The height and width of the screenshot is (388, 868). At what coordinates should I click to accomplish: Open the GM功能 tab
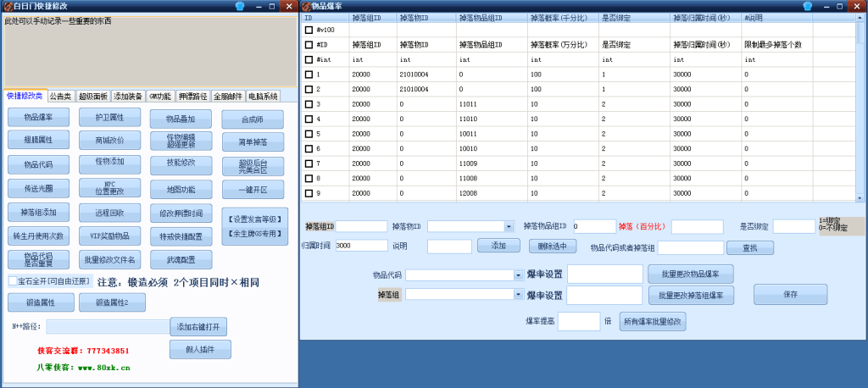[x=160, y=97]
